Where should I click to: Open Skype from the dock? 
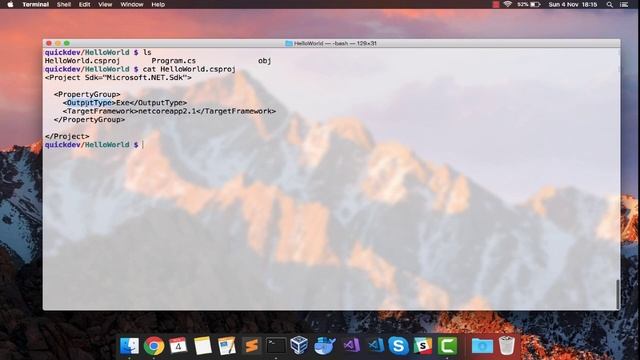(x=398, y=346)
